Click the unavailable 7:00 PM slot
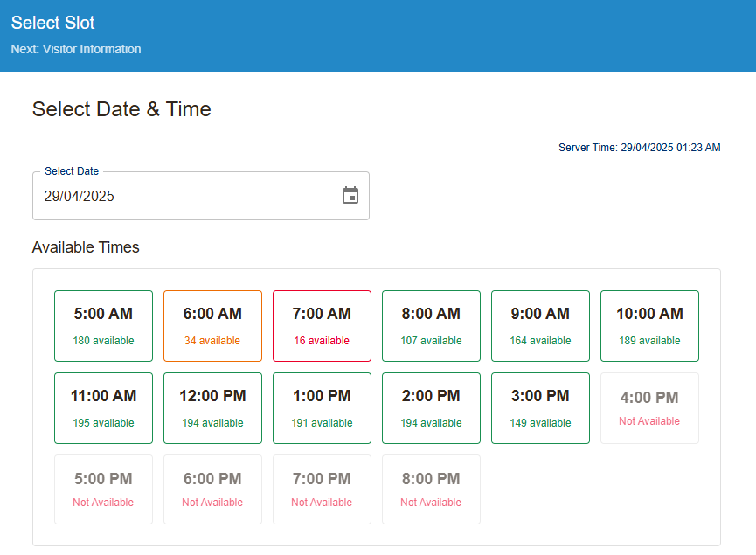 pyautogui.click(x=322, y=489)
